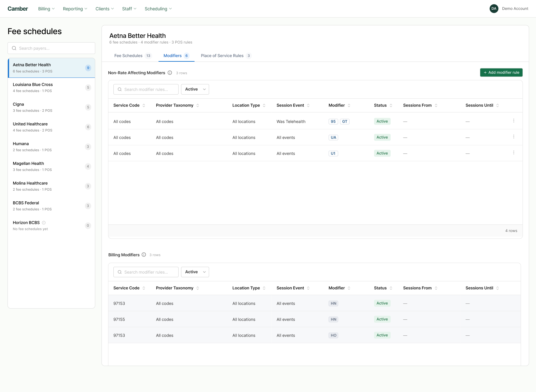Open the three-dot menu for UA modifier row

514,137
